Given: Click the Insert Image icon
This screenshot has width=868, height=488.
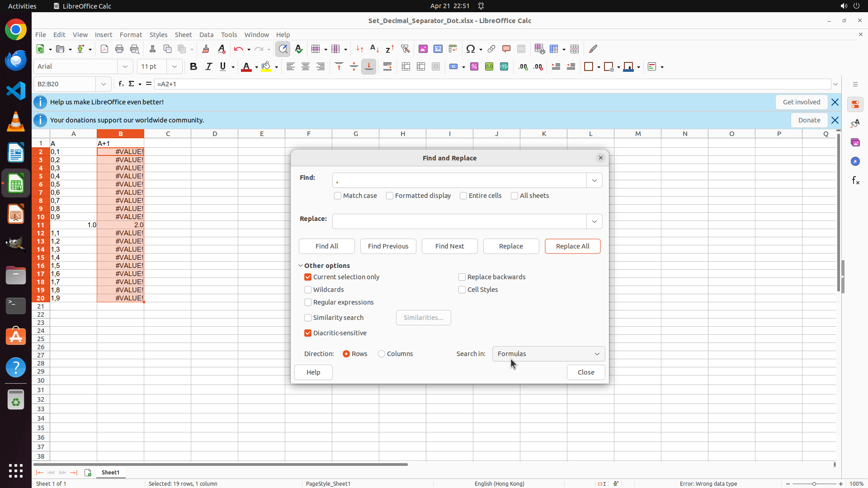Looking at the screenshot, I should coord(423,49).
